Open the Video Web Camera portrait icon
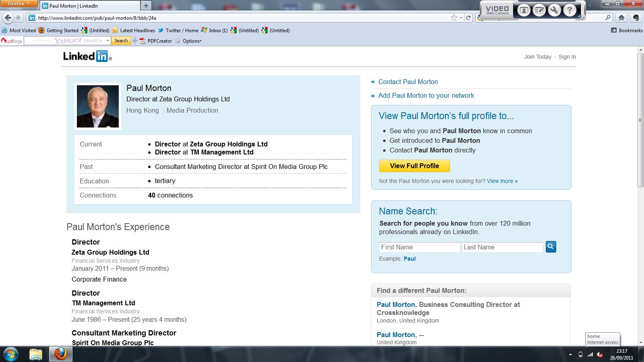Viewport: 644px width, 362px height. point(524,10)
